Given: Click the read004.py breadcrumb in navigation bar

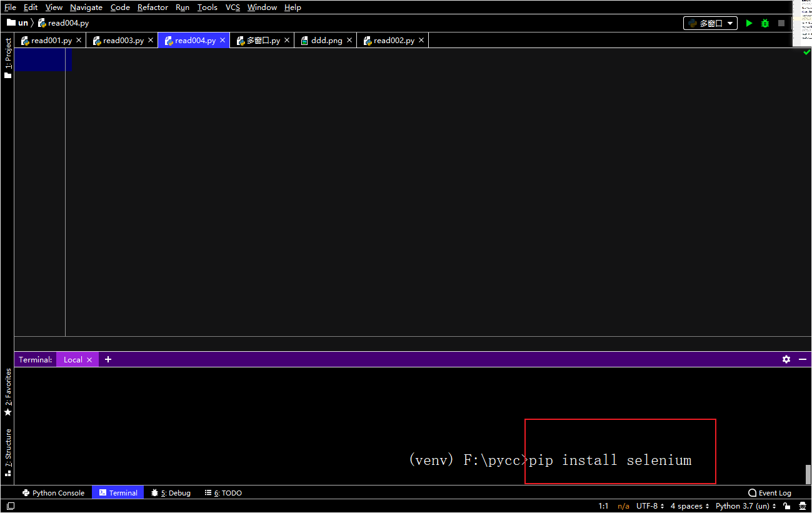Looking at the screenshot, I should coord(64,22).
